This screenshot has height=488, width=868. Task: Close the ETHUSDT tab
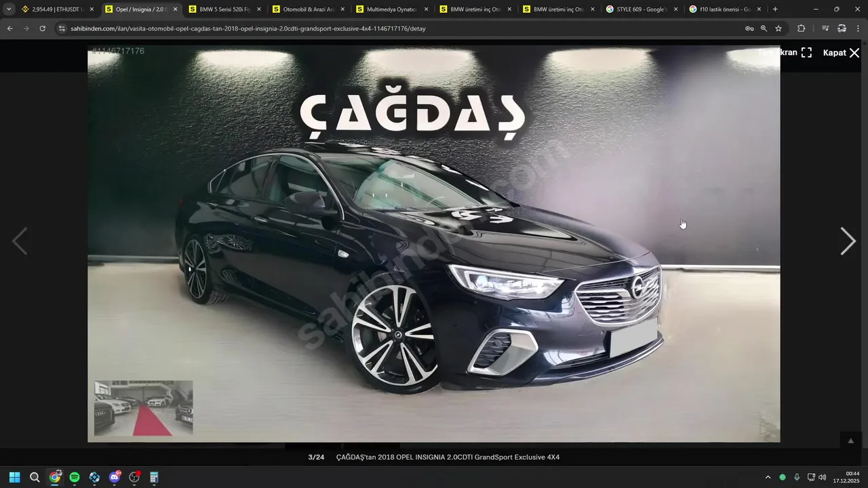coord(92,9)
